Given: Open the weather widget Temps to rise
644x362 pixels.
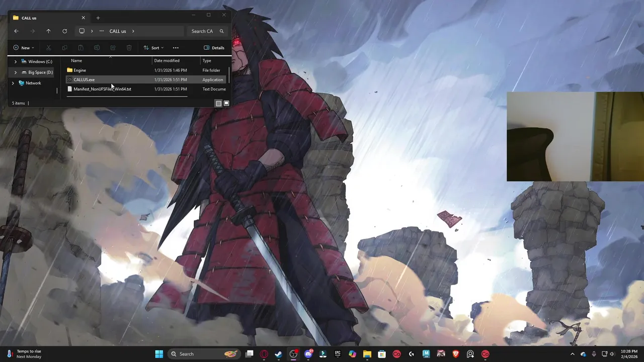Looking at the screenshot, I should (x=24, y=354).
